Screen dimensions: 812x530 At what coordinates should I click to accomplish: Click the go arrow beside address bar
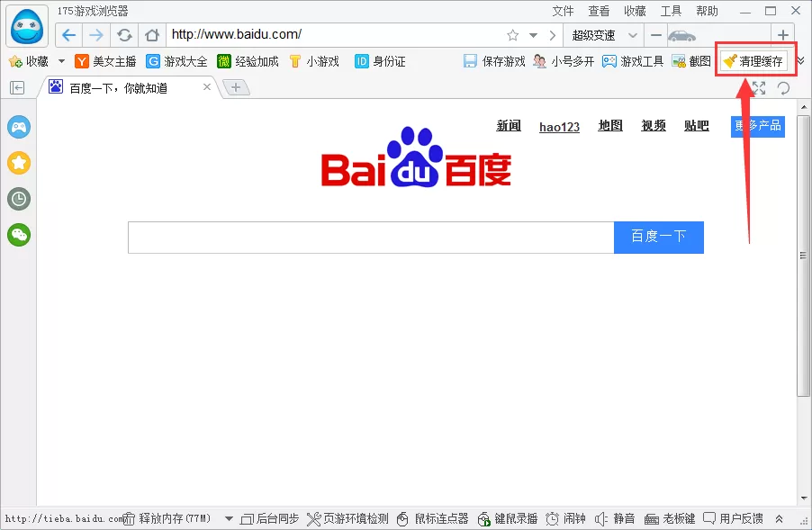click(x=553, y=35)
